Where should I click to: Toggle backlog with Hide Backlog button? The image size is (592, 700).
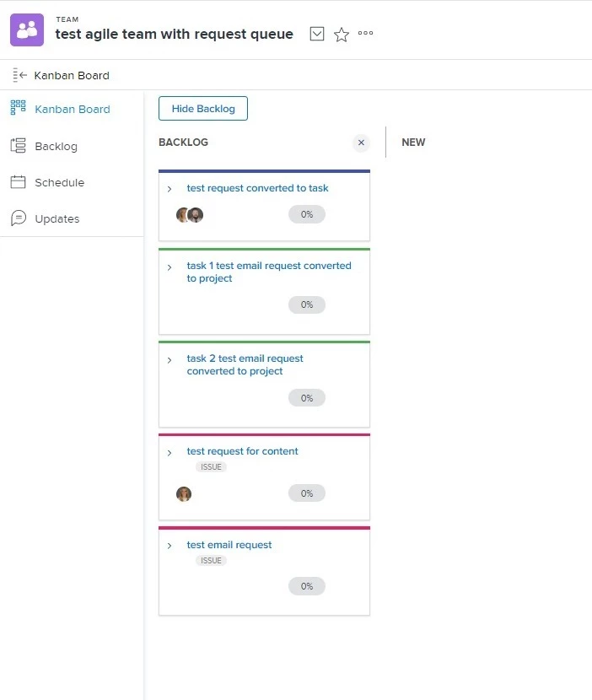[203, 109]
